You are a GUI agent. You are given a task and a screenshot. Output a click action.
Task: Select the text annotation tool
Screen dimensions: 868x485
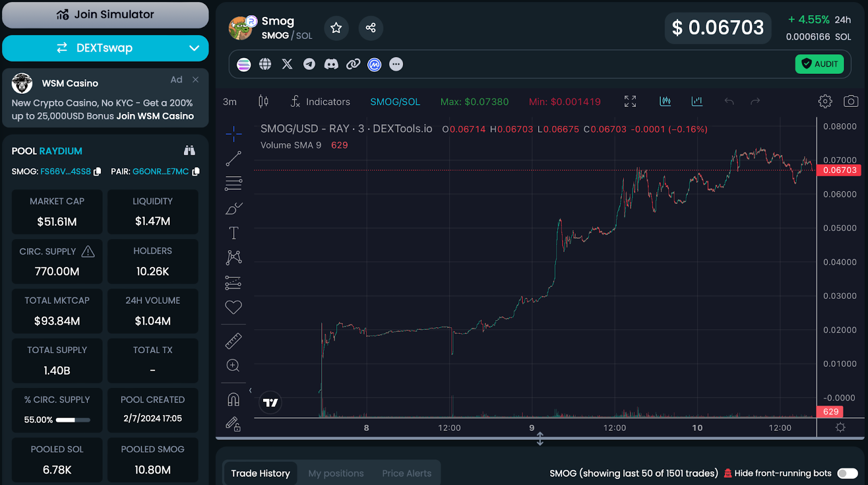[234, 233]
